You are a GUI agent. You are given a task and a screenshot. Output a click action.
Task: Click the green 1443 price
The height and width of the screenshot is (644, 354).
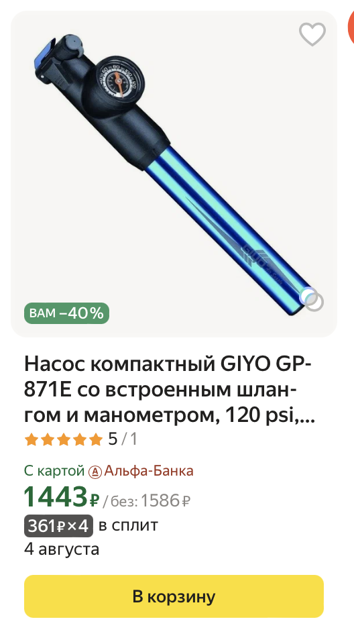[x=56, y=497]
